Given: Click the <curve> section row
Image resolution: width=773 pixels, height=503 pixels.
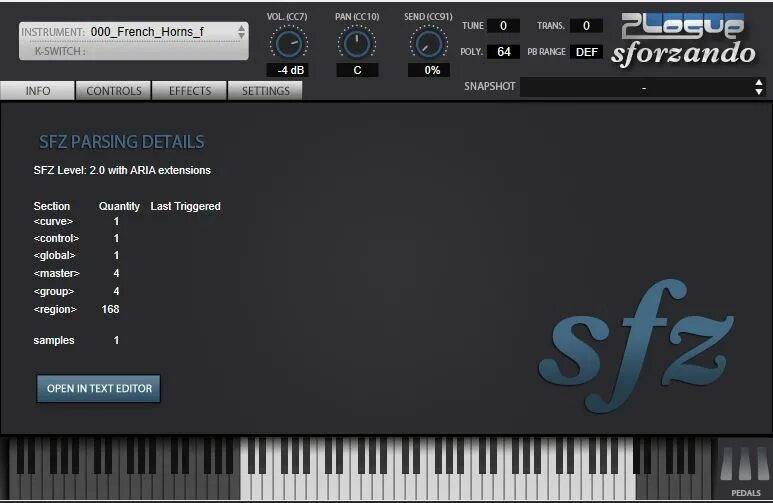Looking at the screenshot, I should coord(76,221).
